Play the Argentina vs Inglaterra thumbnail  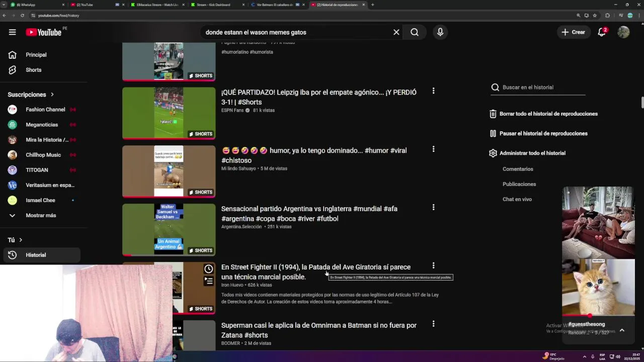click(169, 230)
